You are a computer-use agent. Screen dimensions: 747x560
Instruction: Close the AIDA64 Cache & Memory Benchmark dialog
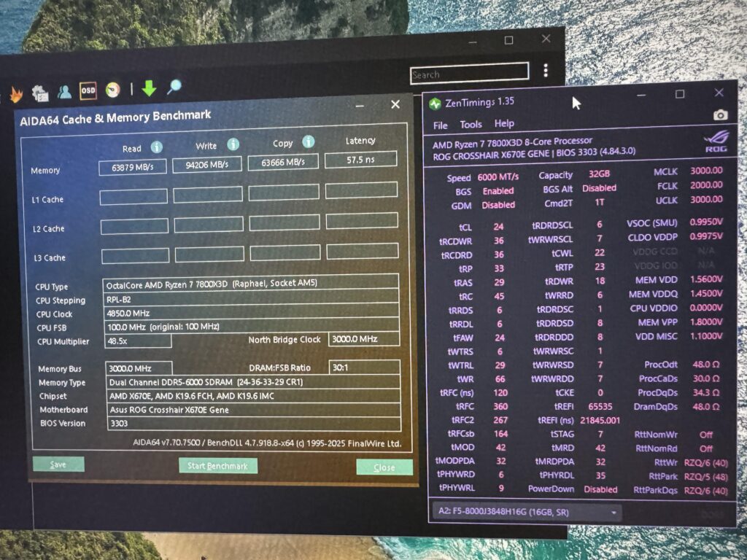[x=395, y=104]
